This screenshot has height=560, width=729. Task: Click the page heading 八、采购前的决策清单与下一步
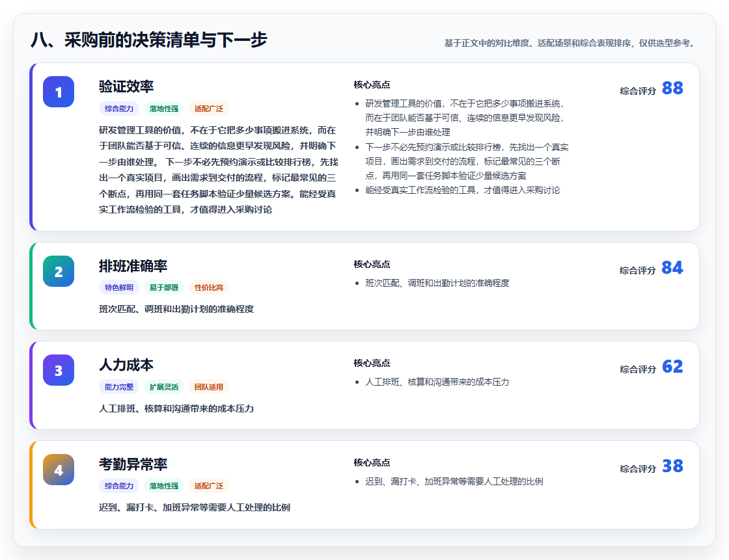[149, 40]
